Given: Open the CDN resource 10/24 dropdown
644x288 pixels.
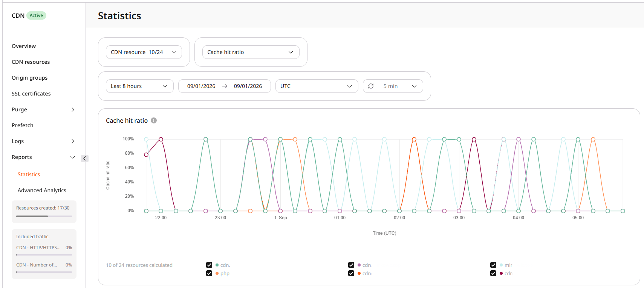Looking at the screenshot, I should [x=144, y=52].
